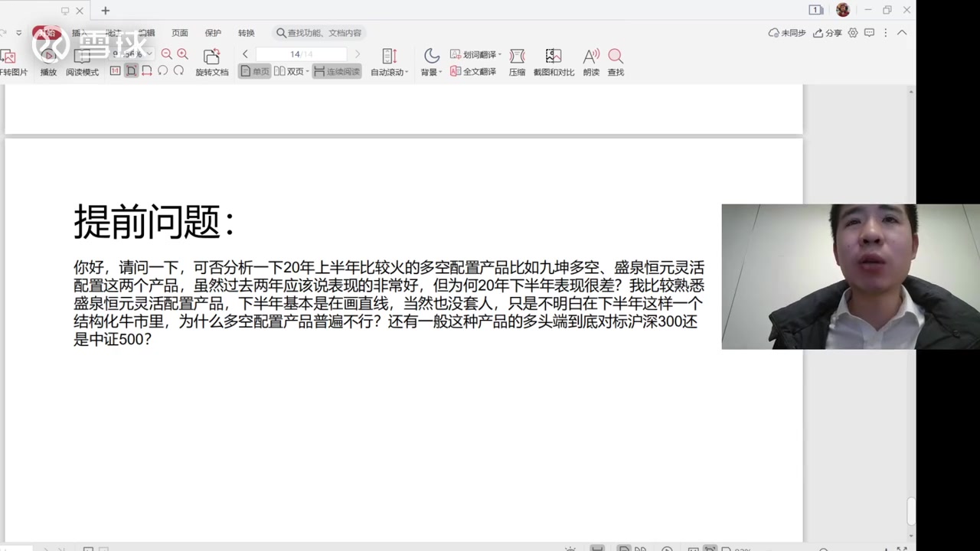Start 朗读 read aloud
The image size is (980, 551).
[591, 63]
